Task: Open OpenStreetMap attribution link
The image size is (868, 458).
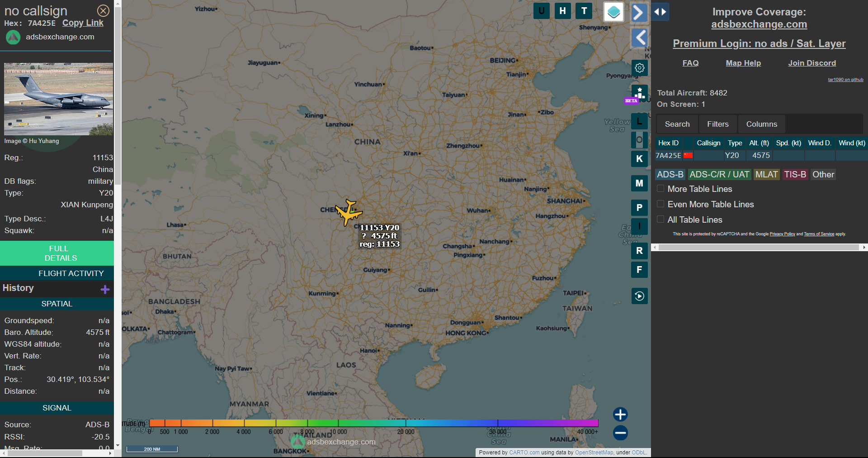Action: click(594, 452)
